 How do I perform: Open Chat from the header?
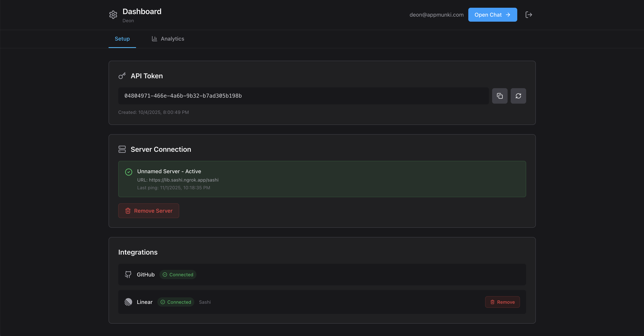point(492,14)
